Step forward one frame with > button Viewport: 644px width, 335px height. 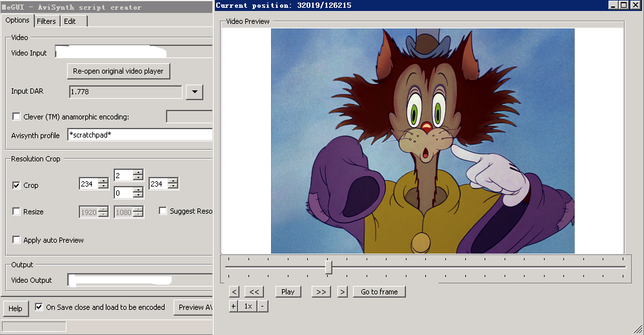[x=343, y=292]
